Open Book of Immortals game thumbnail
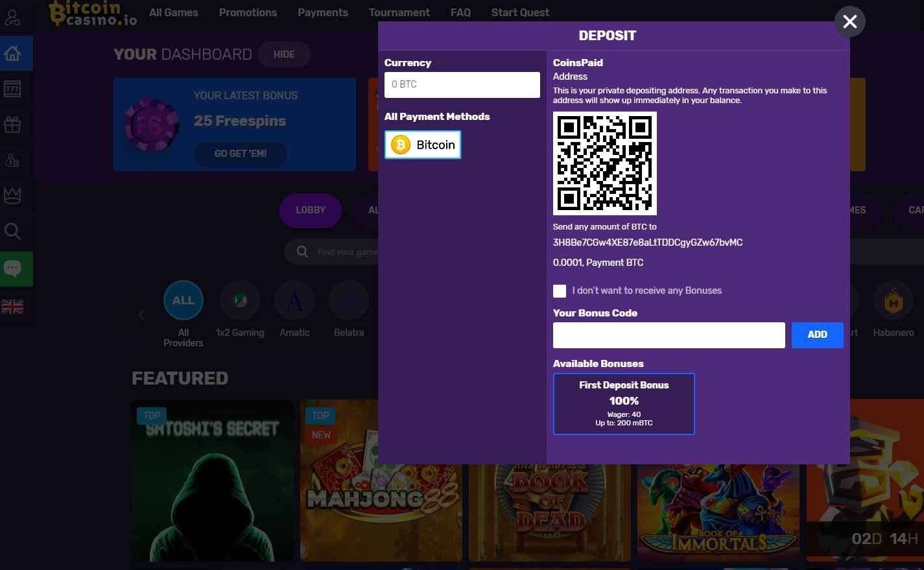The height and width of the screenshot is (570, 924). (718, 512)
